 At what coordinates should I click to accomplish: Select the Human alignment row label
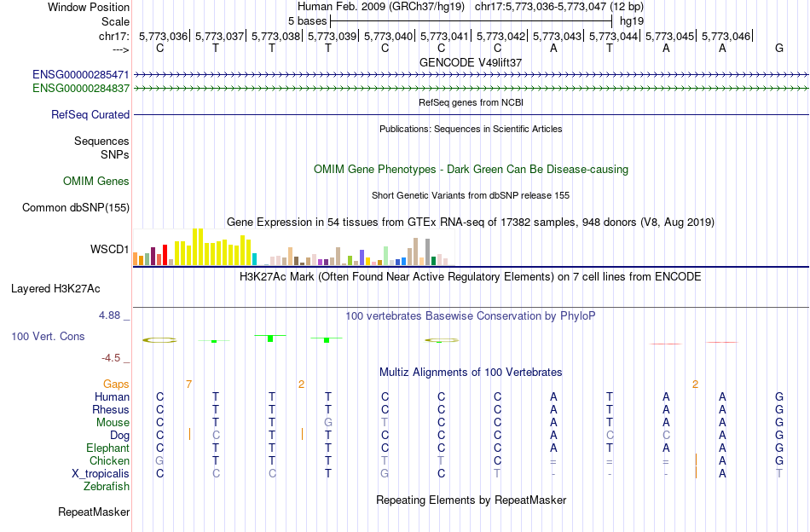[112, 396]
